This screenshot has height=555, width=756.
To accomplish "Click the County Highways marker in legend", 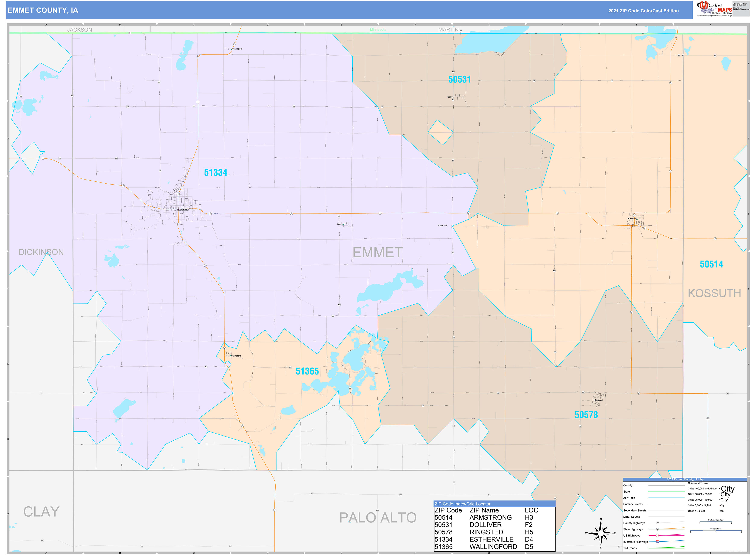I will click(658, 523).
